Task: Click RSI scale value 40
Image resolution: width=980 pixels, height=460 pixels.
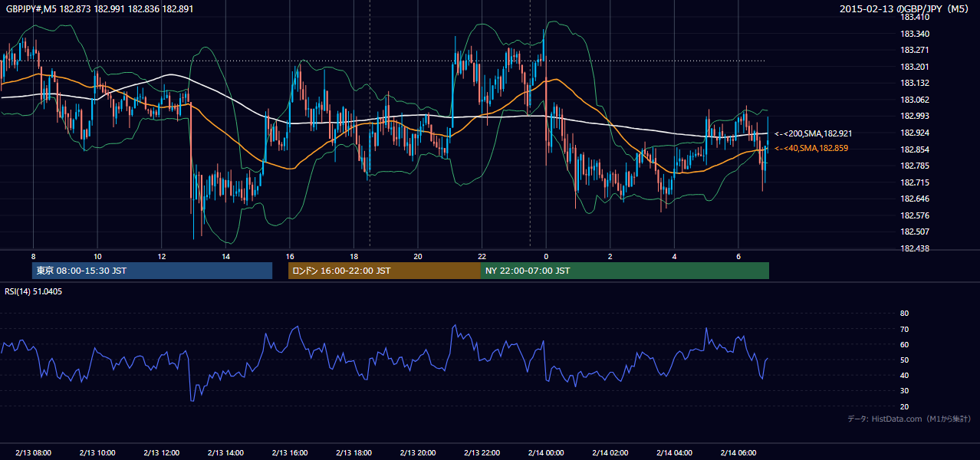Action: [904, 375]
